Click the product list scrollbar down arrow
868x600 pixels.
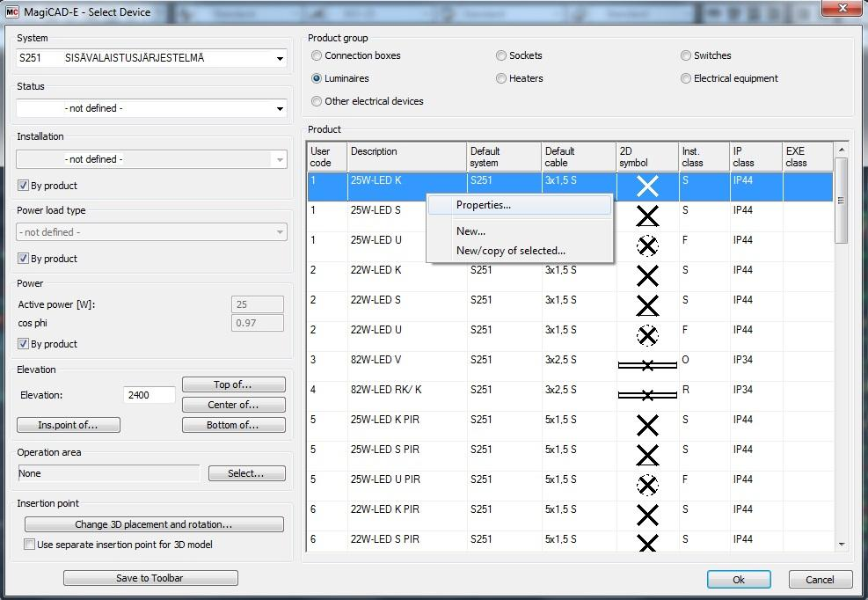[x=842, y=544]
